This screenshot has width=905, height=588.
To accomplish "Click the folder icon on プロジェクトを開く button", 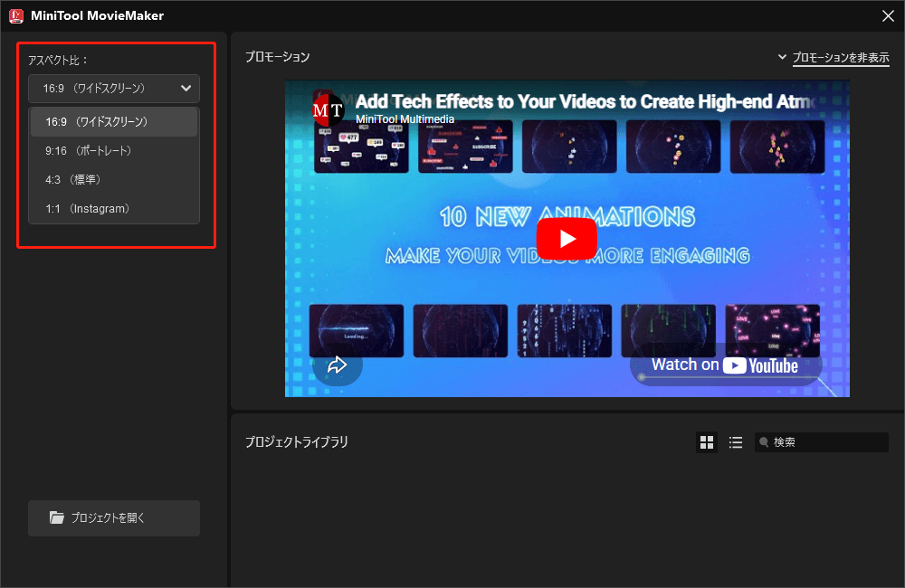I will [x=57, y=518].
